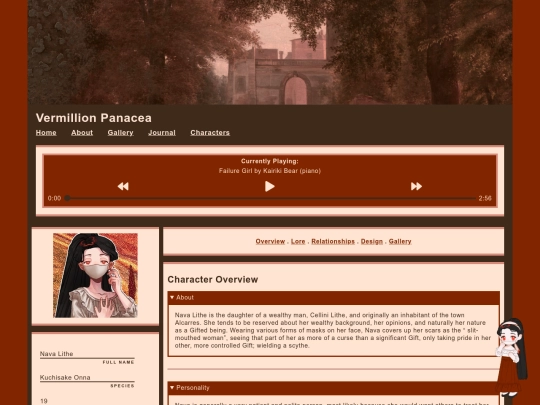The height and width of the screenshot is (405, 540).
Task: Jump to the Overview section link
Action: click(x=270, y=241)
